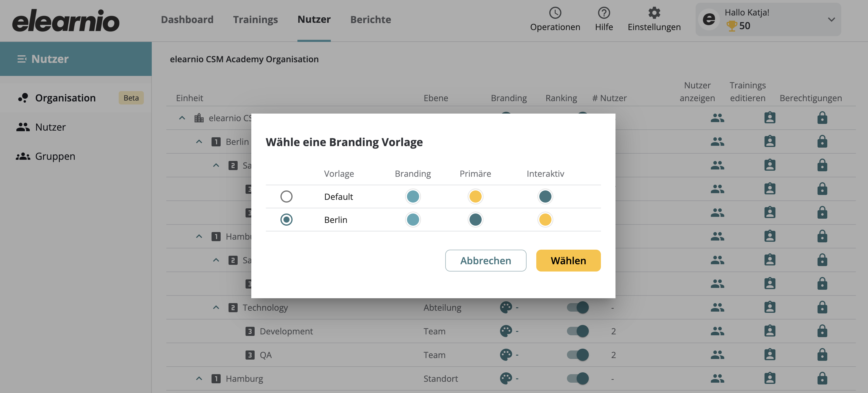Screen dimensions: 868x393
Task: Show users for the root organisation row
Action: pos(717,118)
